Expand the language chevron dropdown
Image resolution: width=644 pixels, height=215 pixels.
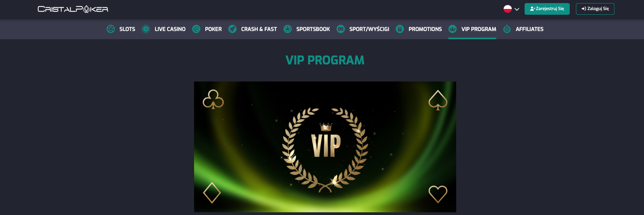point(517,9)
